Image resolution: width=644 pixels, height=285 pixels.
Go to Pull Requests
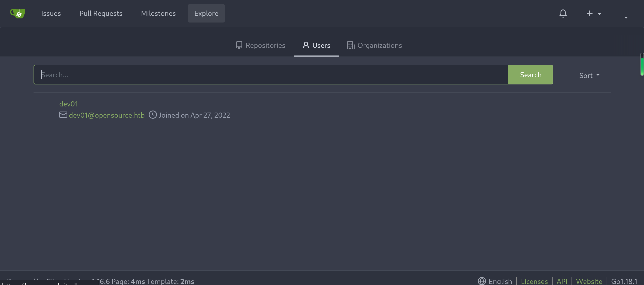(101, 13)
